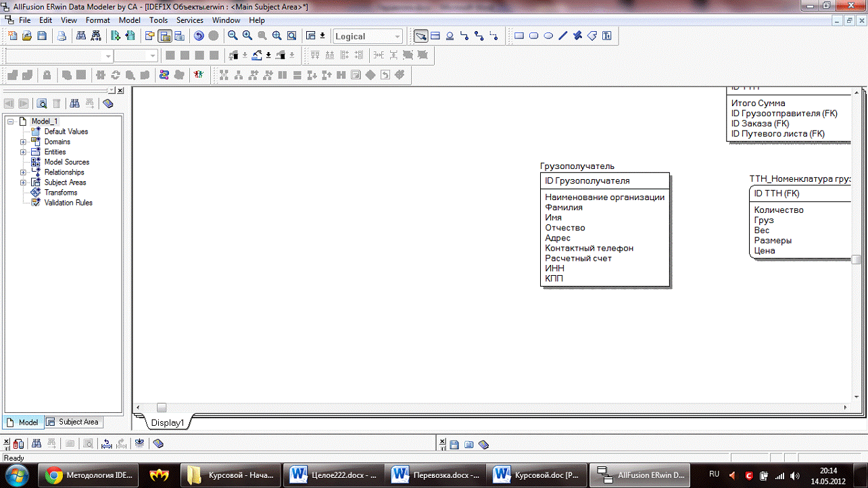Click the Save model icon
The width and height of the screenshot is (868, 488).
coord(42,36)
